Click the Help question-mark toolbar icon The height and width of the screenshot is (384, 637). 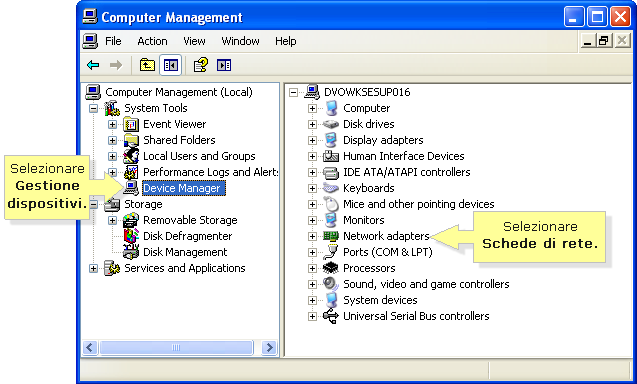pos(201,65)
